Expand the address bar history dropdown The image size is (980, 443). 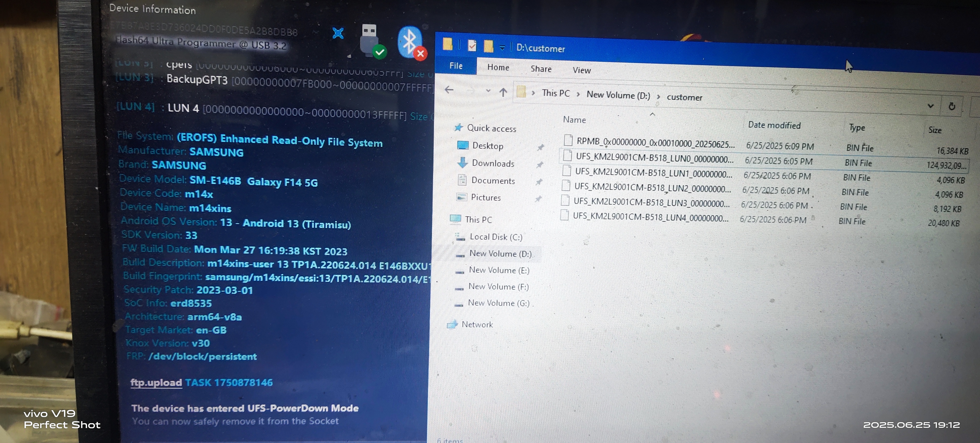coord(930,106)
